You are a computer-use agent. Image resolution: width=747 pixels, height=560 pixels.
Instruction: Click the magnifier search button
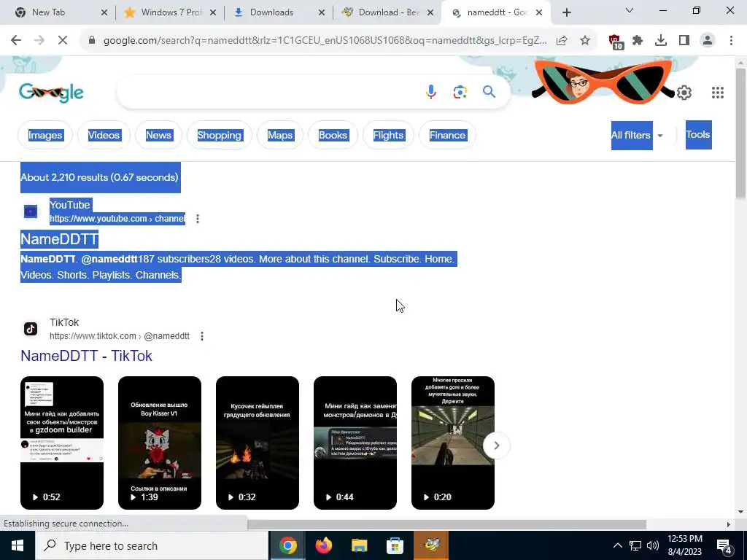(x=489, y=91)
